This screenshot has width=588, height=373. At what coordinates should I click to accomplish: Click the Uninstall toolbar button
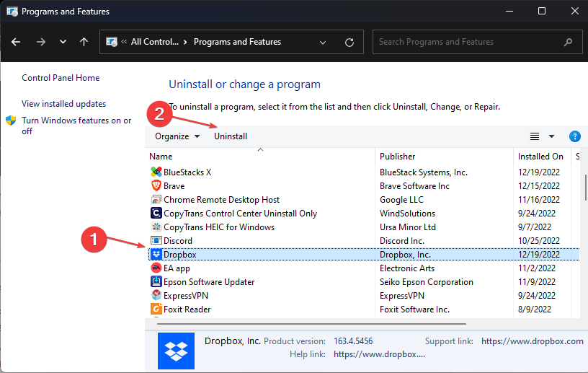pos(231,136)
